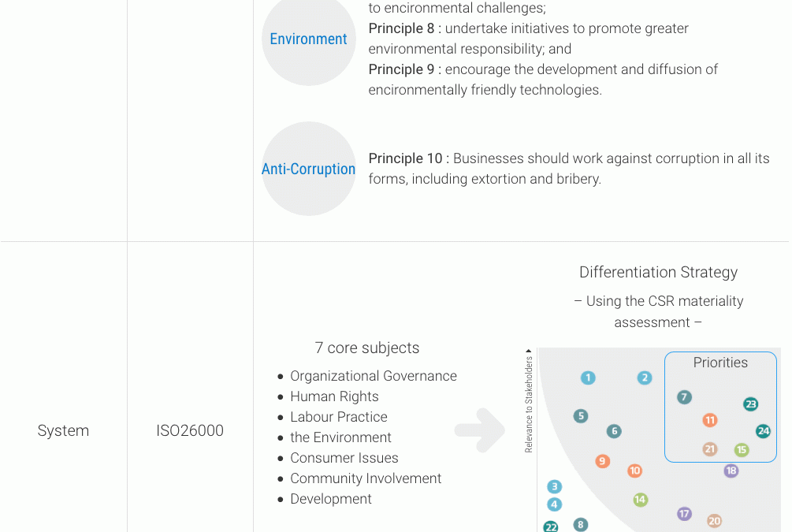Select the Organizational Governance bullet
Screen dimensions: 792x532
coord(374,376)
